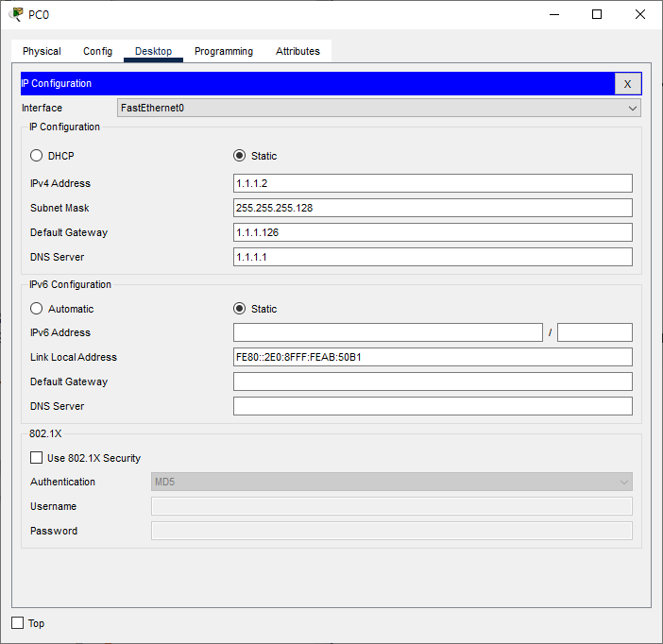The height and width of the screenshot is (644, 663).
Task: Open the Attributes tab
Action: [x=297, y=51]
